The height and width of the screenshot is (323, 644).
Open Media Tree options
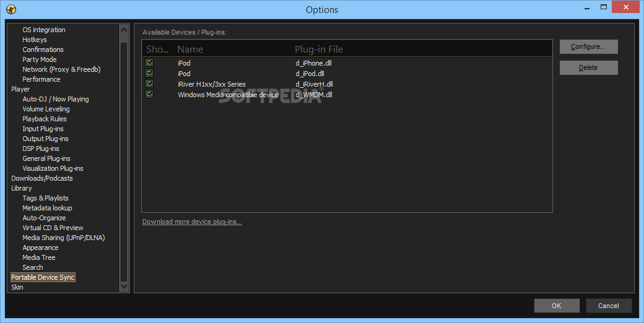tap(39, 257)
